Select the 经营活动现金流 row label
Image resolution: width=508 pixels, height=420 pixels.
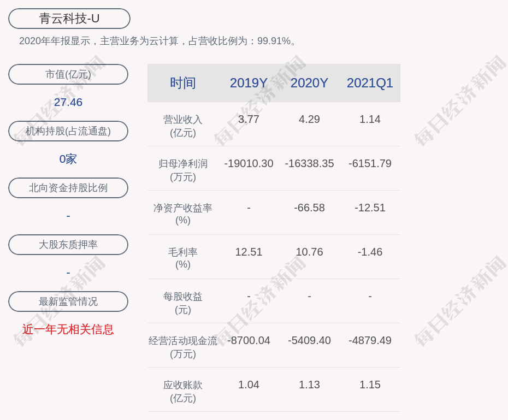pyautogui.click(x=183, y=347)
